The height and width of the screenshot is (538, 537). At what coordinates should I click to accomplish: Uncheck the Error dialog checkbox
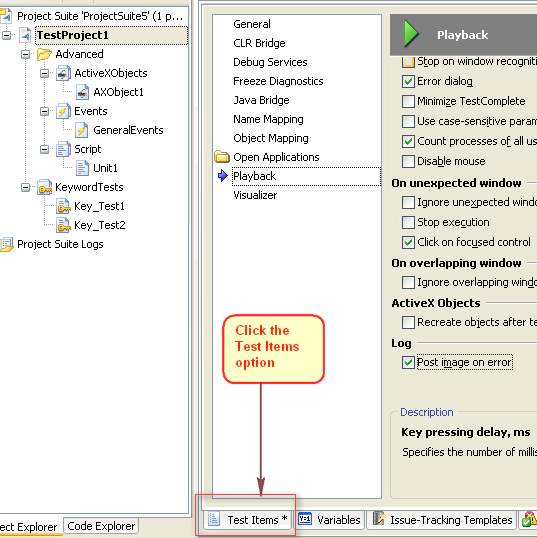[408, 82]
